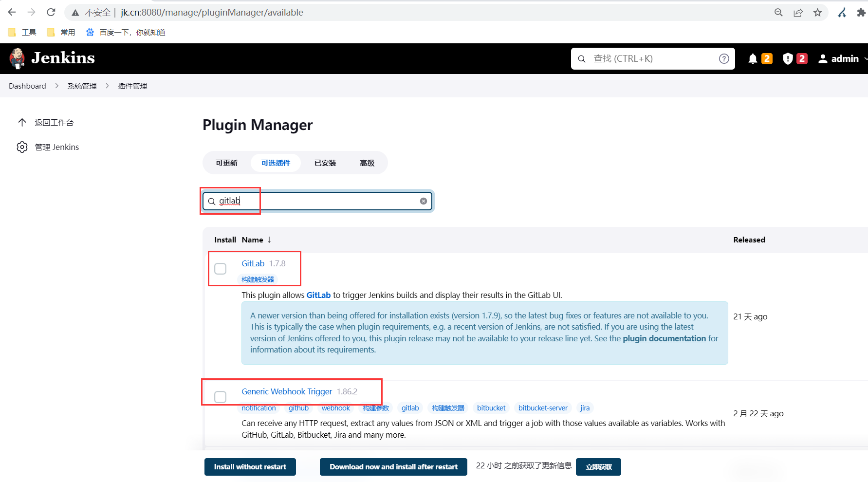Screen dimensions: 868x482
Task: Click the plugin filter search field
Action: (318, 201)
